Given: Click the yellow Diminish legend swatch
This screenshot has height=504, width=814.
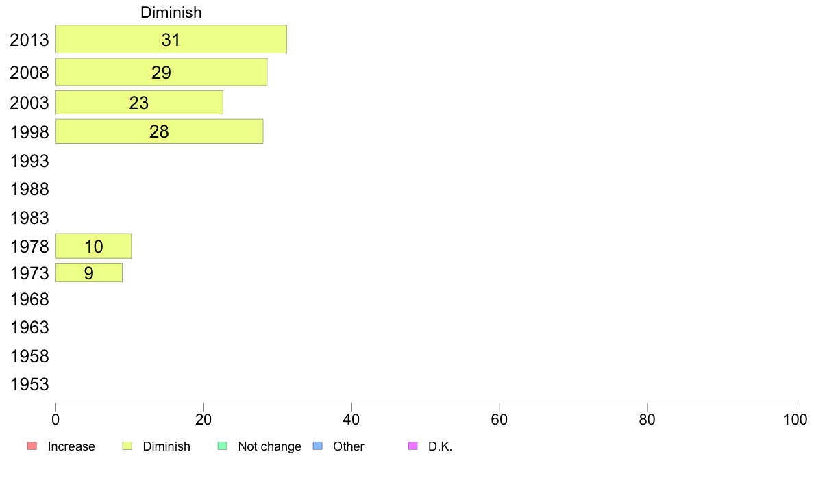Looking at the screenshot, I should click(x=127, y=446).
